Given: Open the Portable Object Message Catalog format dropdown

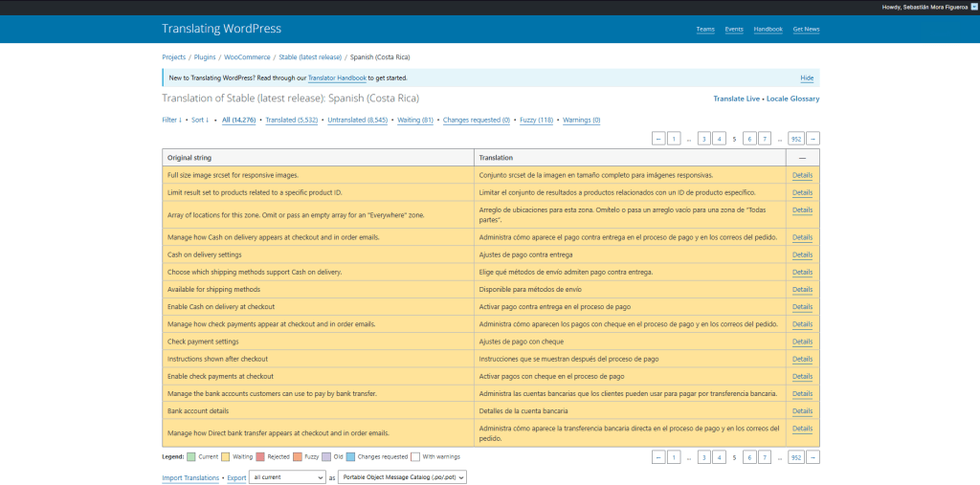Looking at the screenshot, I should click(403, 477).
